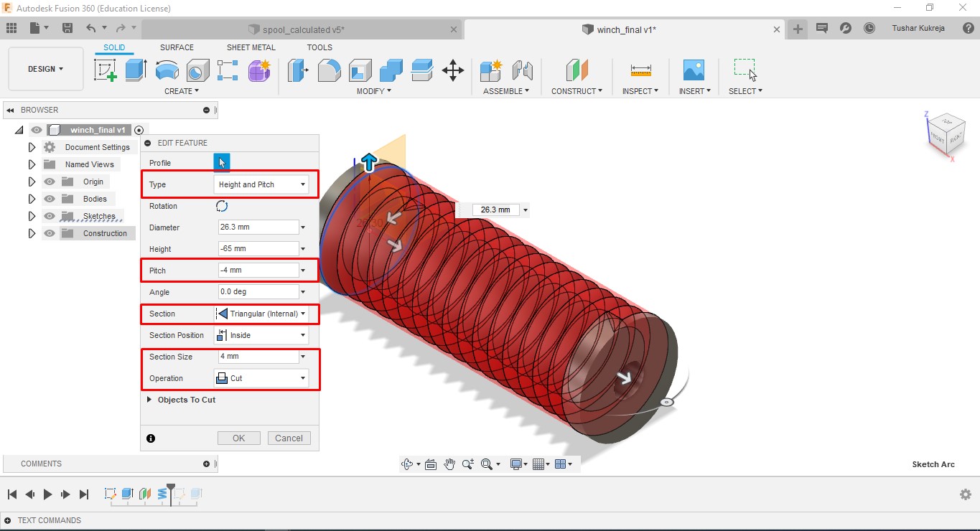Image resolution: width=980 pixels, height=531 pixels.
Task: Select the Fillet tool icon
Action: pos(329,70)
